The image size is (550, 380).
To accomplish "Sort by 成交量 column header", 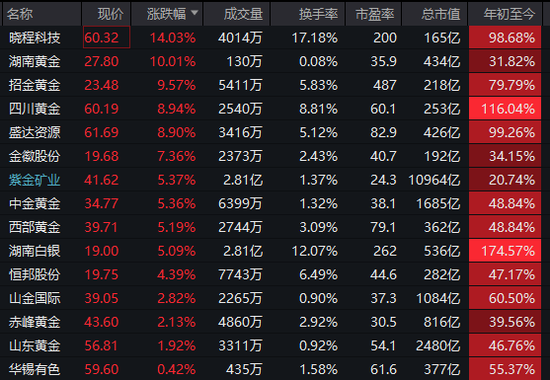I will click(x=243, y=14).
